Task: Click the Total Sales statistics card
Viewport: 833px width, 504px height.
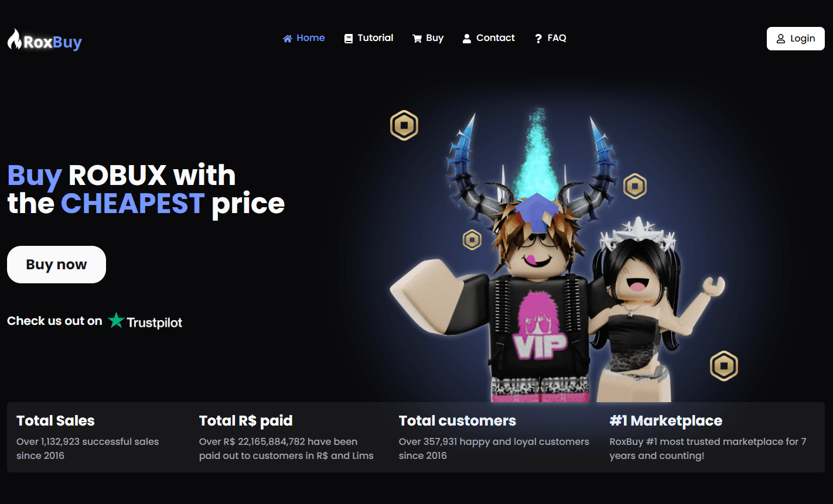Action: [x=98, y=437]
